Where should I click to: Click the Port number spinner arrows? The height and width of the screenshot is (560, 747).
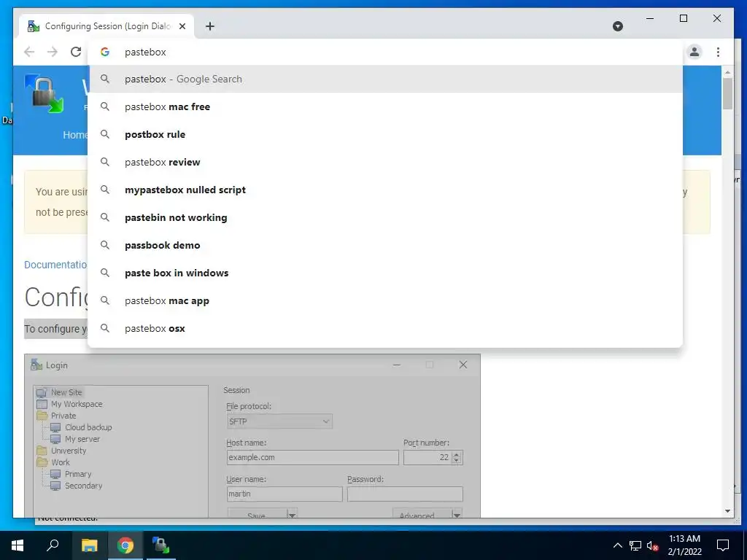[x=457, y=457]
